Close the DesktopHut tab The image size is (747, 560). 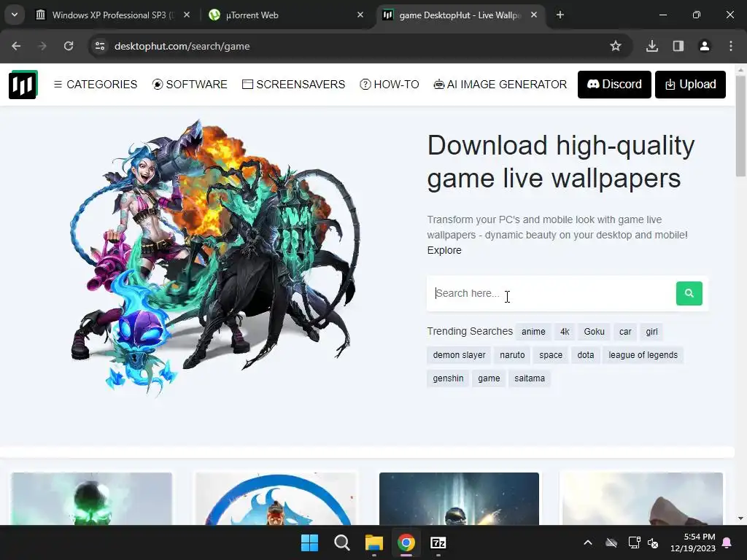[534, 15]
